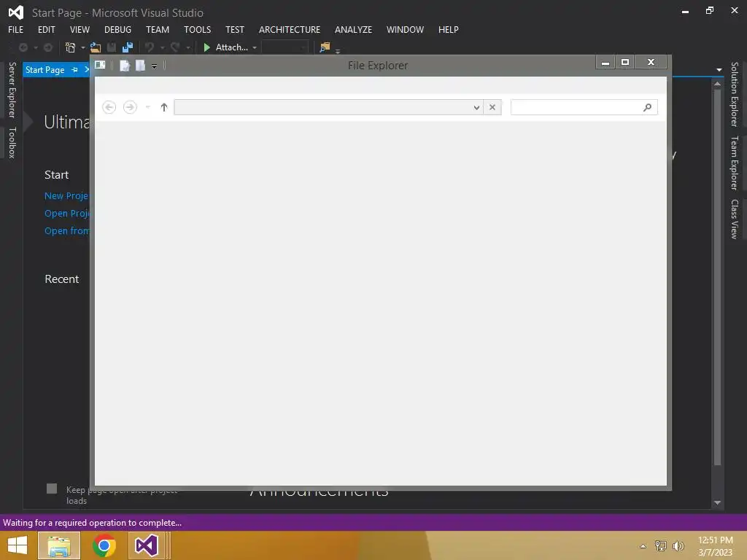Open Customize Quick Access Toolbar dropdown
The height and width of the screenshot is (560, 747).
click(155, 66)
